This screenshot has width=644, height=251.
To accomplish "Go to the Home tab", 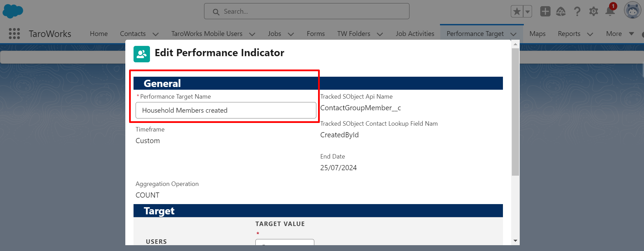I will click(99, 34).
